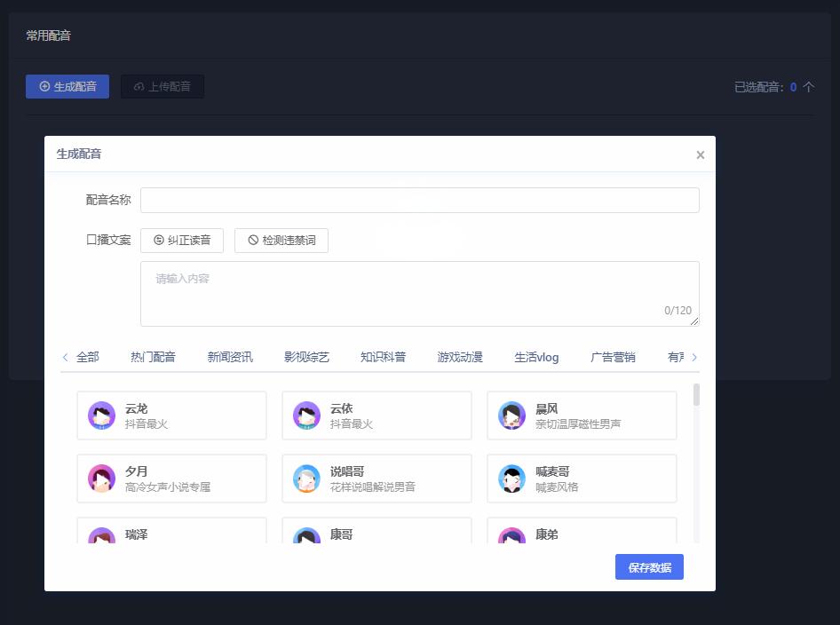The image size is (840, 625).
Task: Select the 云龙 voice avatar
Action: 101,415
